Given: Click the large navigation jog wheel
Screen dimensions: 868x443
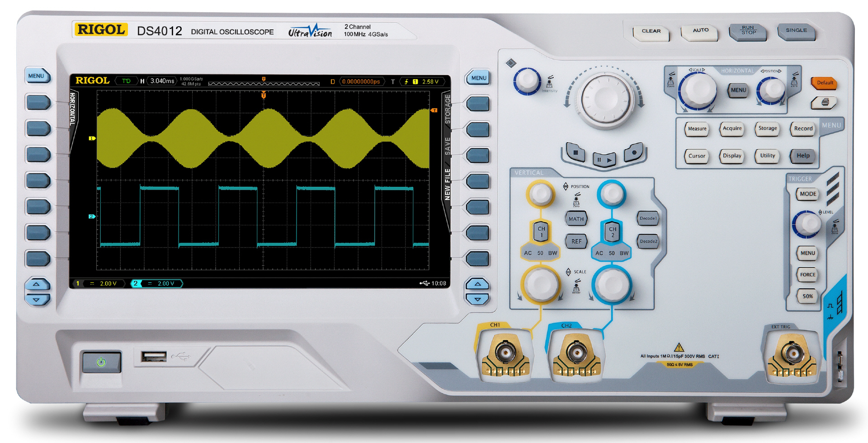Looking at the screenshot, I should coord(605,100).
